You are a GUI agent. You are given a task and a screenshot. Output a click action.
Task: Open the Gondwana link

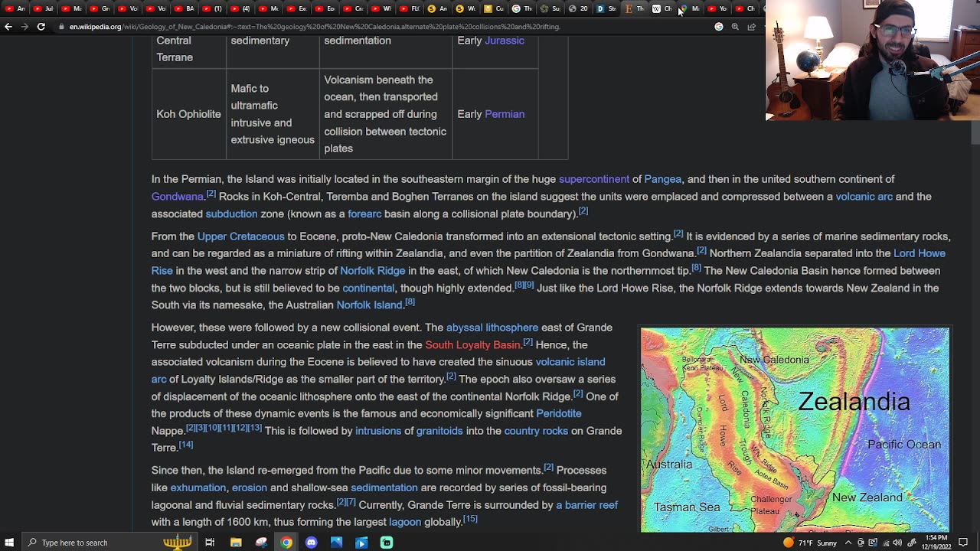coord(177,197)
